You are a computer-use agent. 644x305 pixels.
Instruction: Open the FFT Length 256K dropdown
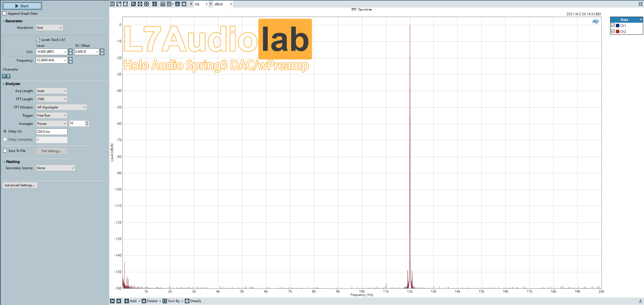tap(52, 99)
